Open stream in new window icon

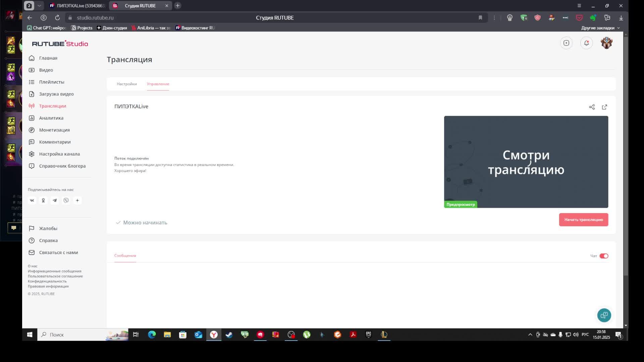pos(604,107)
